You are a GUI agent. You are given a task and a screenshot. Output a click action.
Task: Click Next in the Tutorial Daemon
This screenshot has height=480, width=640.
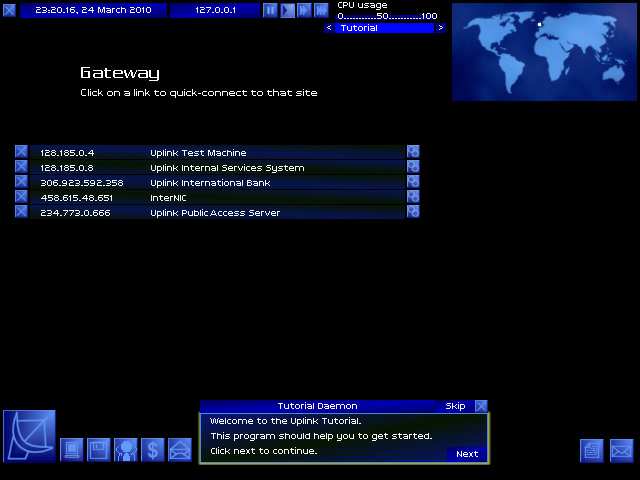467,454
